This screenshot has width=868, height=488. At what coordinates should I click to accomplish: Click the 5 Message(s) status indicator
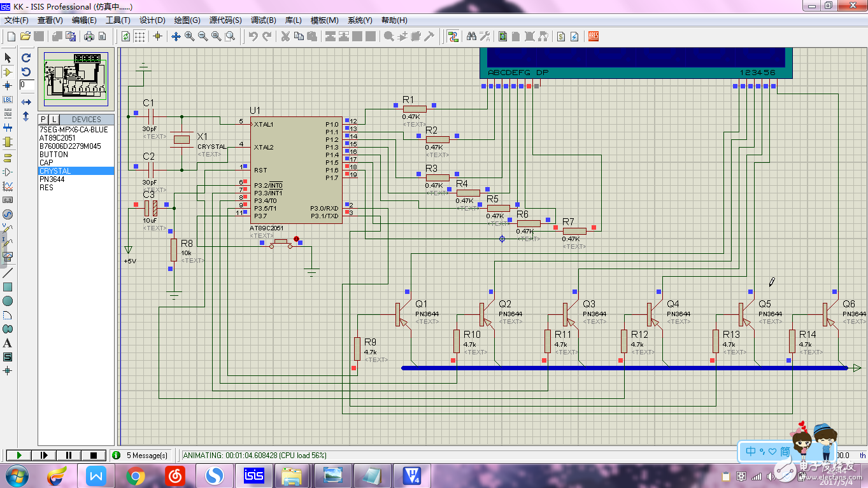(141, 455)
